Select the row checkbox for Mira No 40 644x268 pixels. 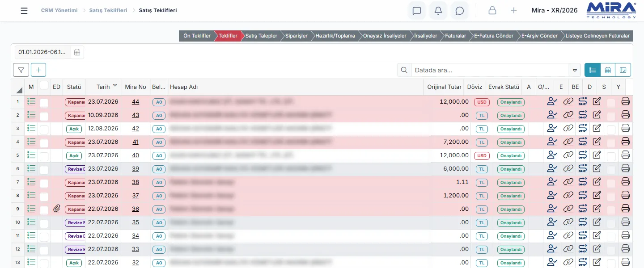point(44,156)
